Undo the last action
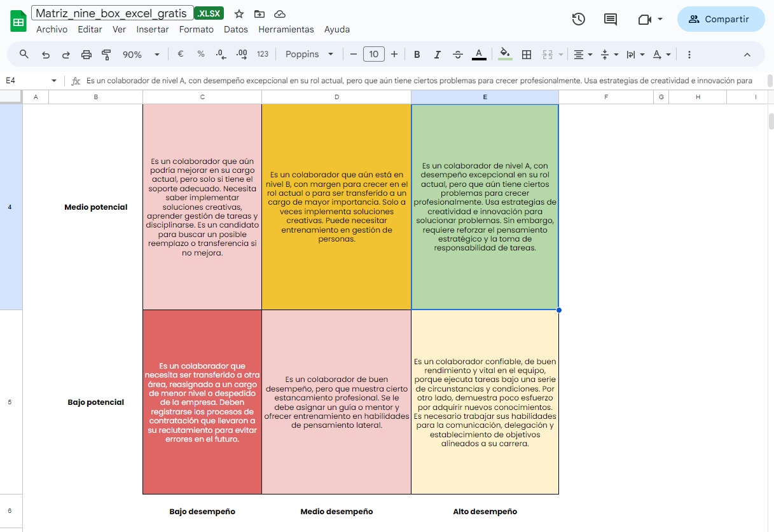 coord(45,54)
